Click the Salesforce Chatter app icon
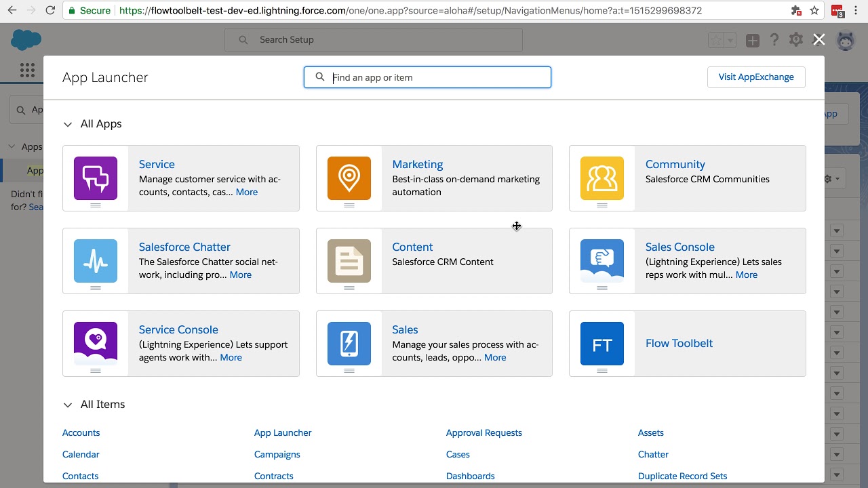This screenshot has width=868, height=488. click(x=96, y=261)
